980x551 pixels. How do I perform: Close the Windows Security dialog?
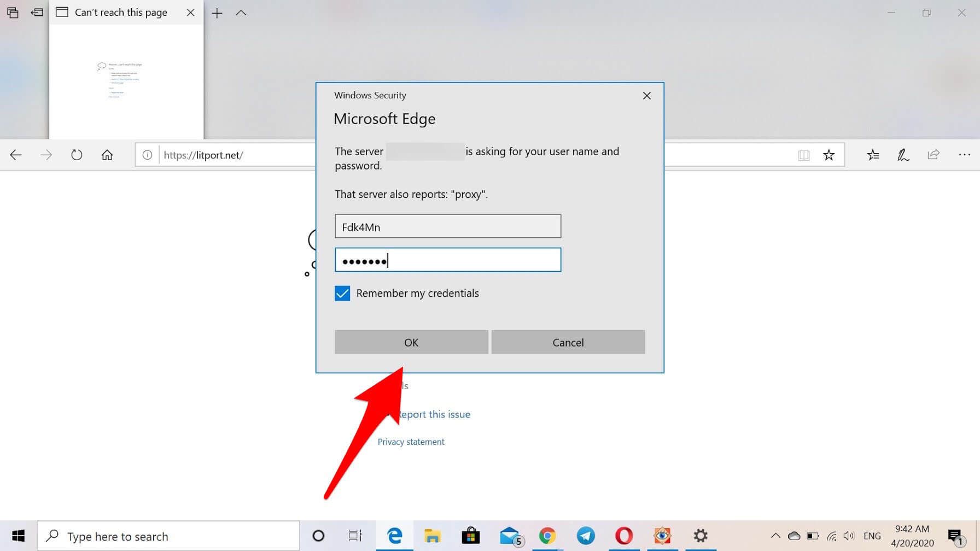647,96
